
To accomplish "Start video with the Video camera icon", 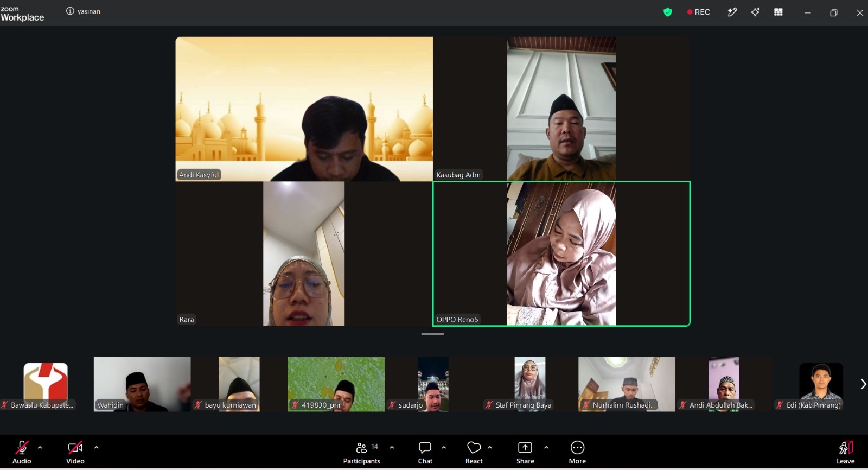I will (x=75, y=448).
